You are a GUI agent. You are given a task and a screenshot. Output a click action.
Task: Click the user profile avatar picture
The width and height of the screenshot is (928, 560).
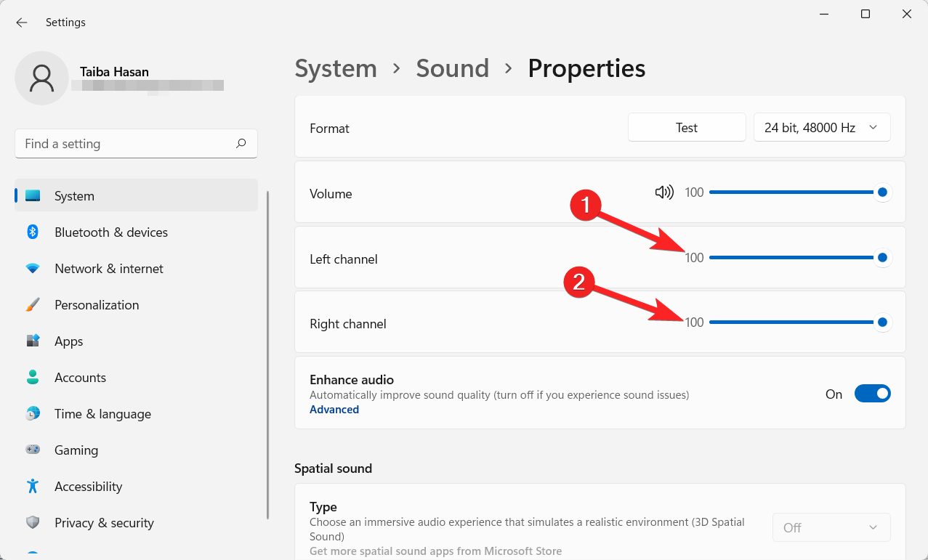[42, 78]
